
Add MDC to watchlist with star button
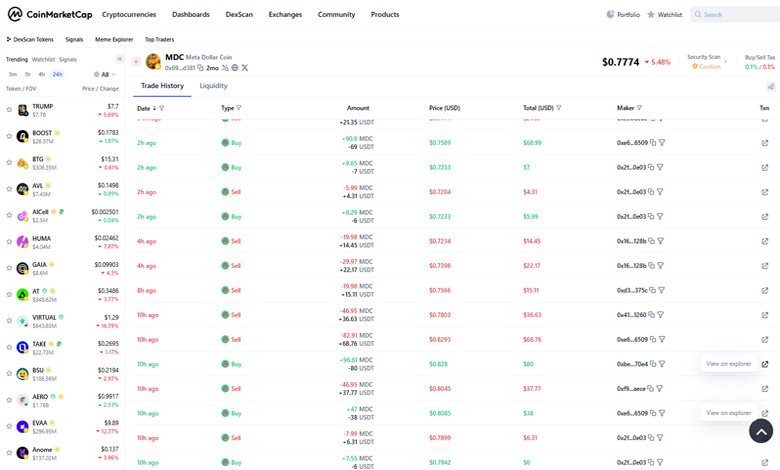click(x=136, y=61)
